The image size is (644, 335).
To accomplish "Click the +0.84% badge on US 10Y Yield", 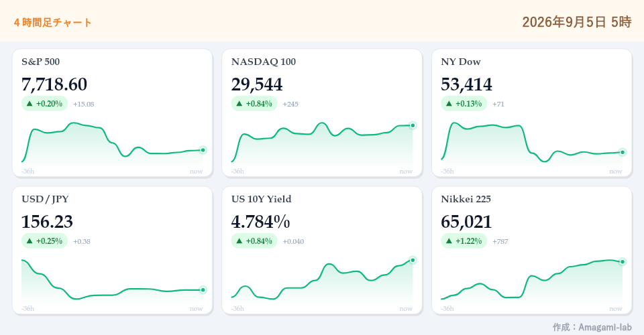I will tap(254, 241).
